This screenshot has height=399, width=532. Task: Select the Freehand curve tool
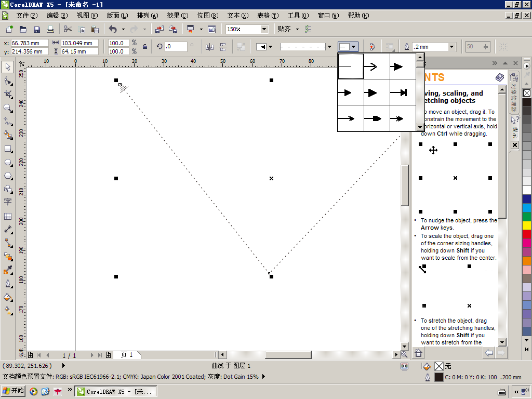click(8, 122)
